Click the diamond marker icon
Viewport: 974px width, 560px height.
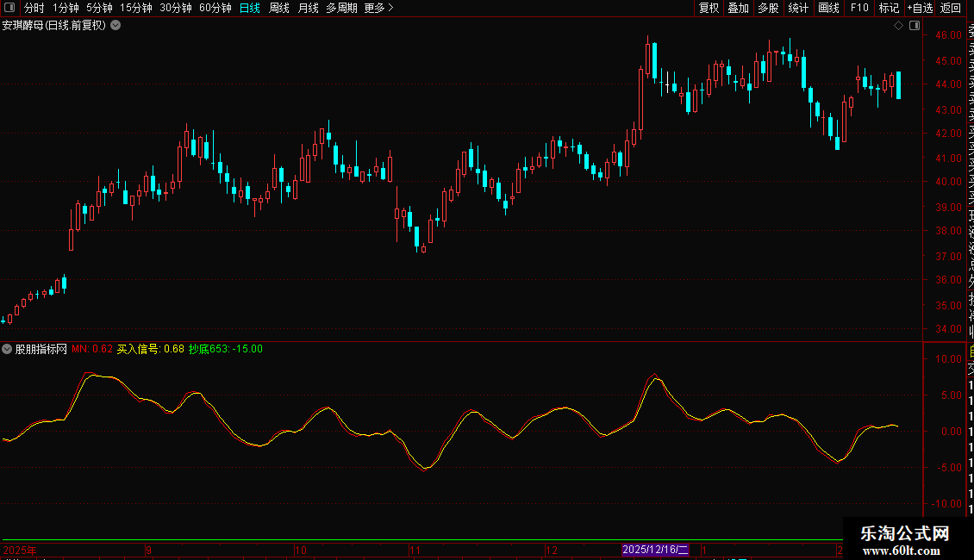pos(898,26)
